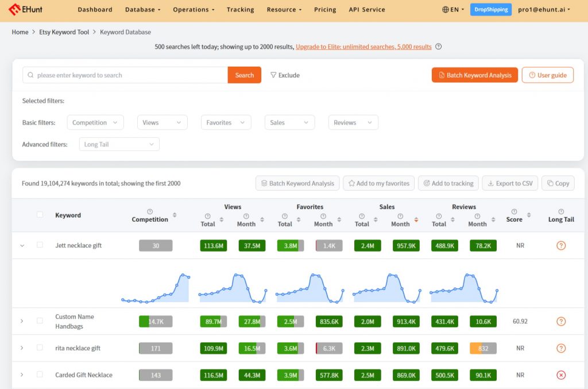Go to Dashboard in top navigation
Screen dimensions: 588x389
pyautogui.click(x=95, y=9)
